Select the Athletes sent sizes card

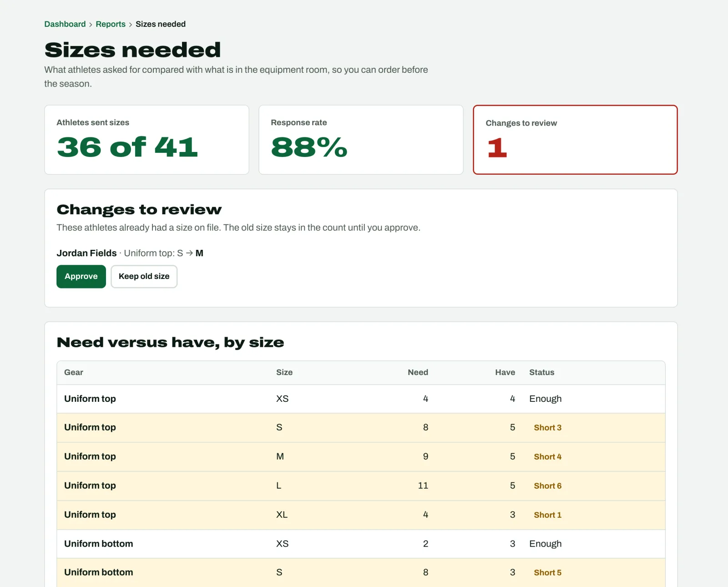tap(147, 140)
